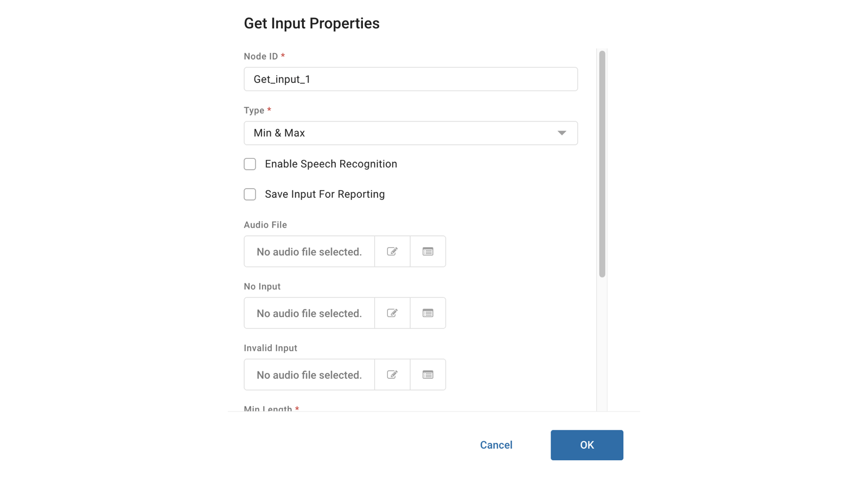Click the dialog's vertical scrollbar
Viewport: 868px width, 477px height.
click(602, 164)
